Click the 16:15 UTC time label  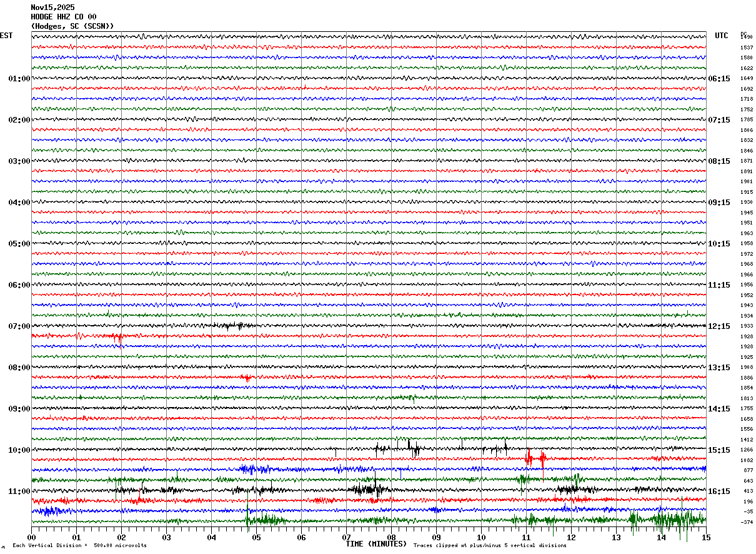[719, 491]
